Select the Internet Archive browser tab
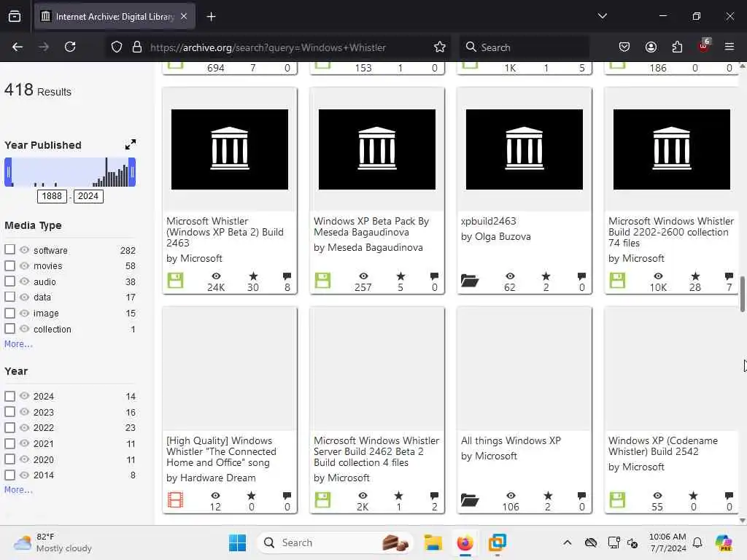 coord(115,17)
